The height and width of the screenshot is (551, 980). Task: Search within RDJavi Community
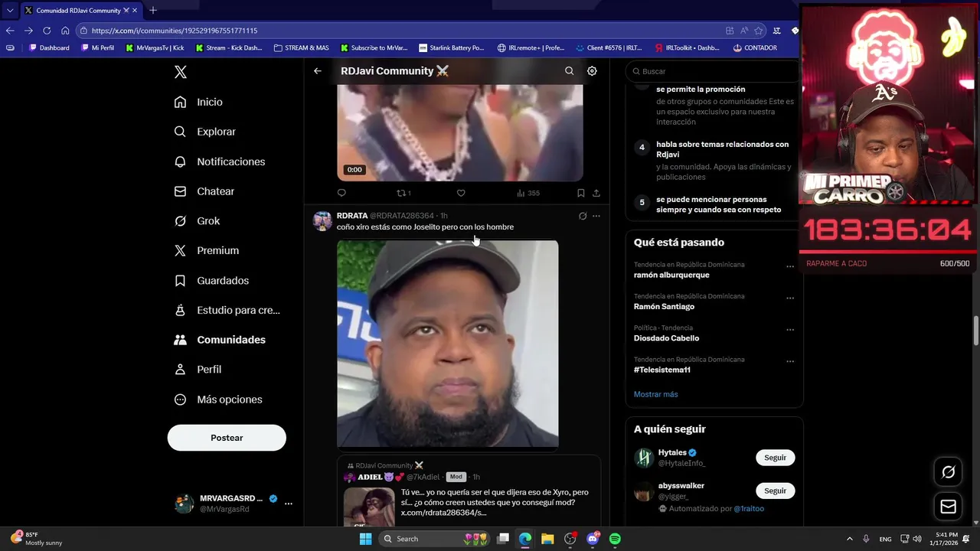(569, 71)
